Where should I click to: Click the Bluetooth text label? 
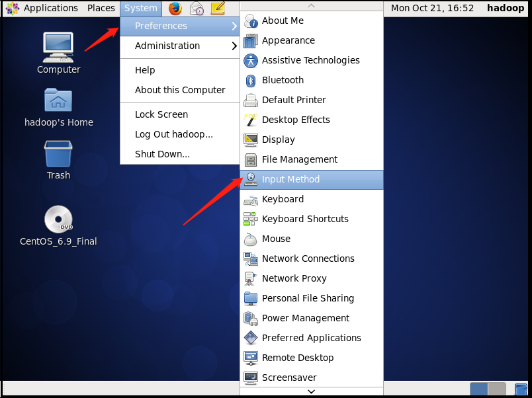point(283,81)
